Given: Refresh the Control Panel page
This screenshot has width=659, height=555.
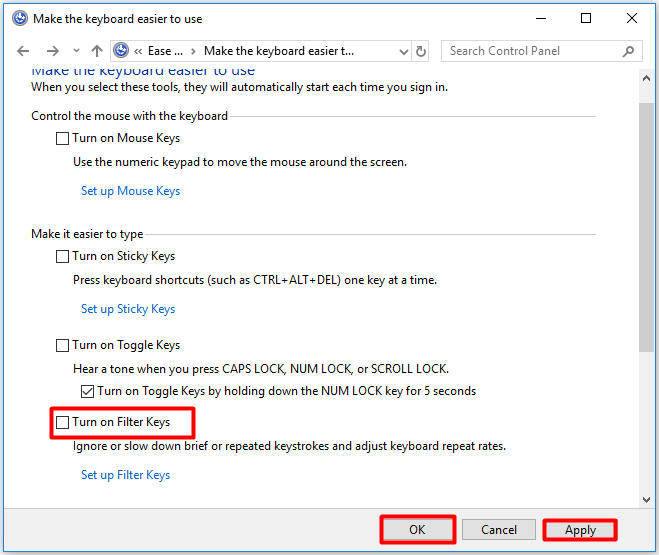Looking at the screenshot, I should [420, 51].
